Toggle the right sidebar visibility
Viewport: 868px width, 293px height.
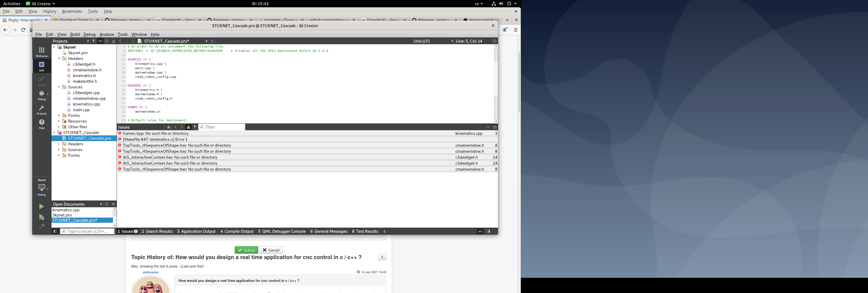(488, 231)
